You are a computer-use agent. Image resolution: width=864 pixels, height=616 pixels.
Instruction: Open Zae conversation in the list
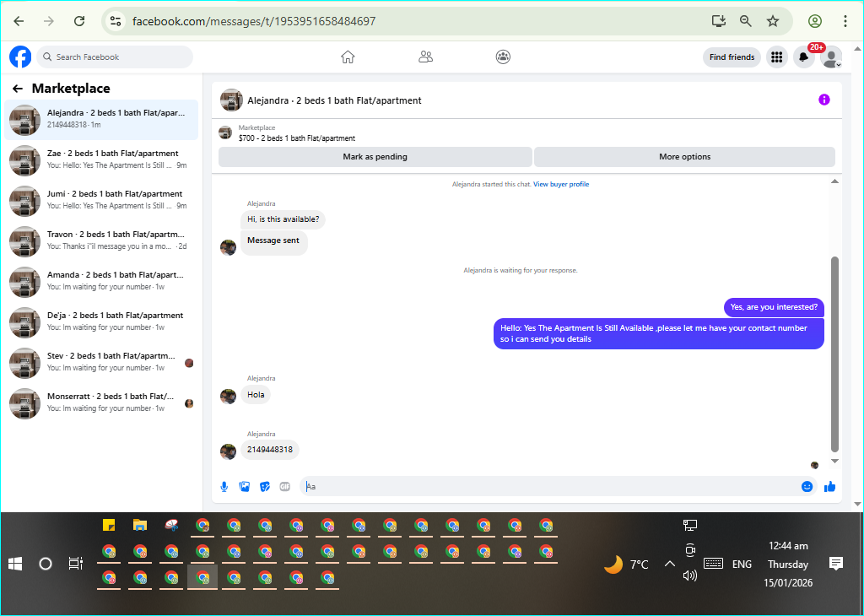click(101, 159)
